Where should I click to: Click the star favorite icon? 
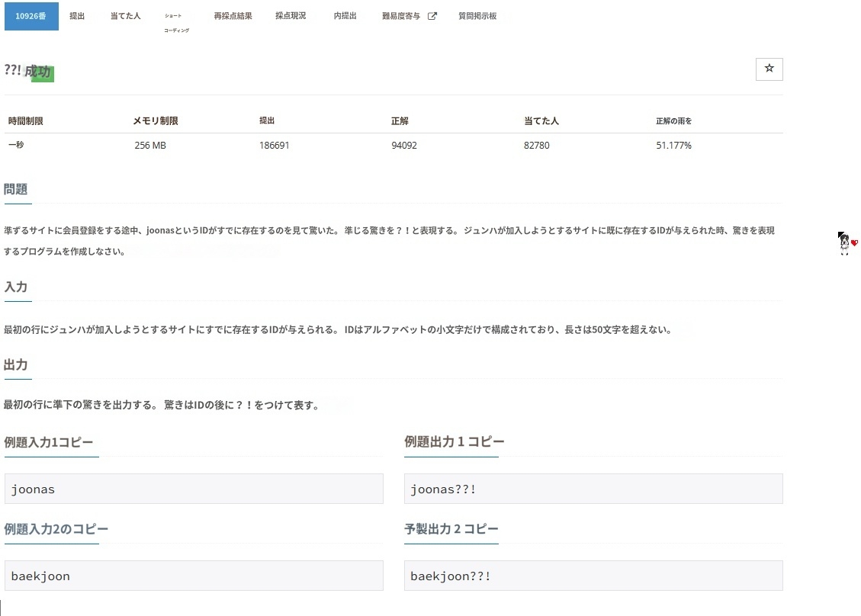click(x=769, y=69)
